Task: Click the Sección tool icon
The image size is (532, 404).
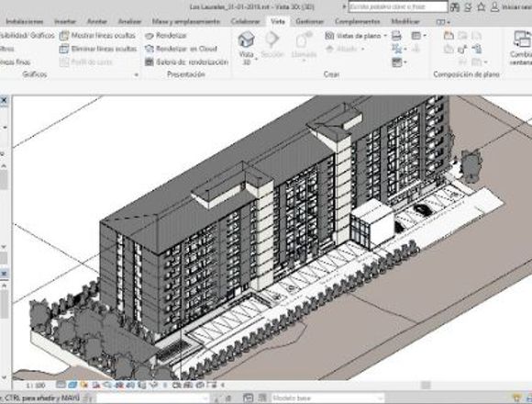Action: pos(272,39)
